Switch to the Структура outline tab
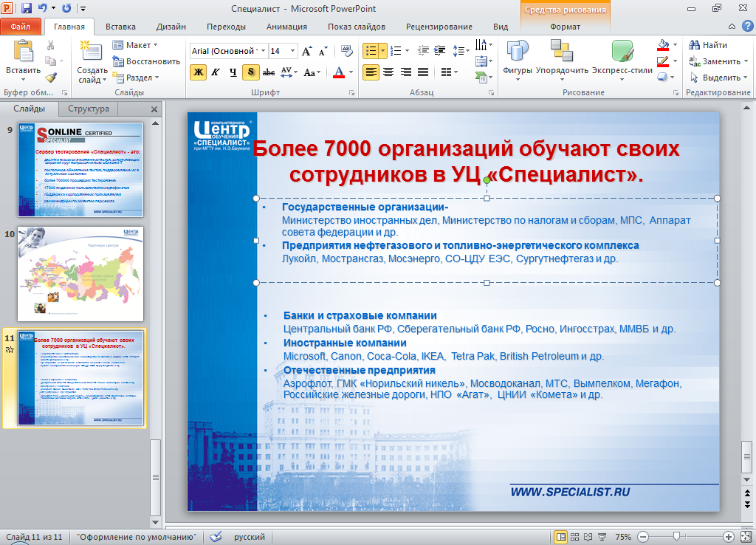 click(89, 109)
